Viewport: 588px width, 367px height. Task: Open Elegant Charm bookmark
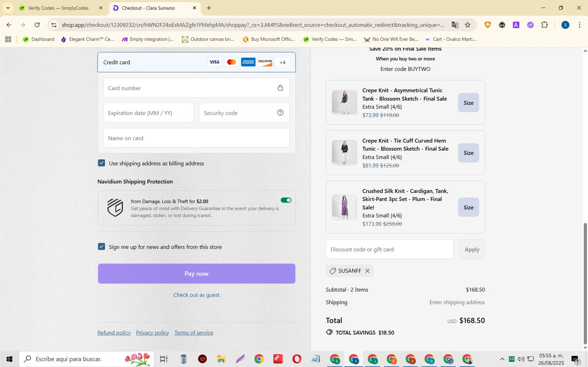click(87, 39)
